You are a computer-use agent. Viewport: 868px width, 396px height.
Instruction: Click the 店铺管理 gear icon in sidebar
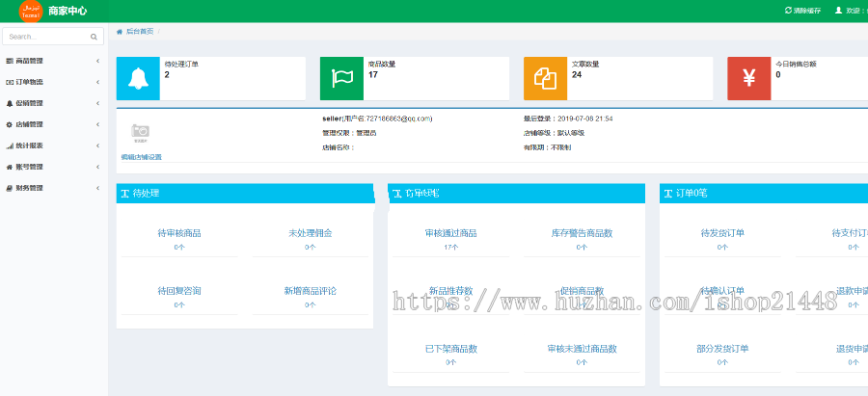[x=10, y=124]
